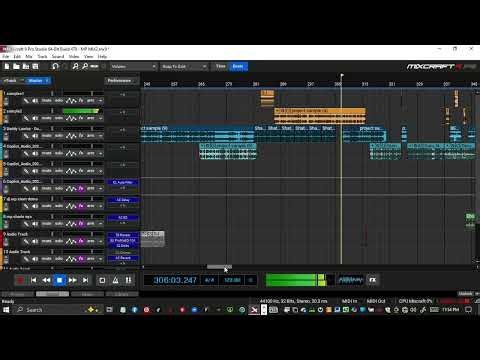
Task: Click the save project toolbar icon
Action: (x=35, y=67)
